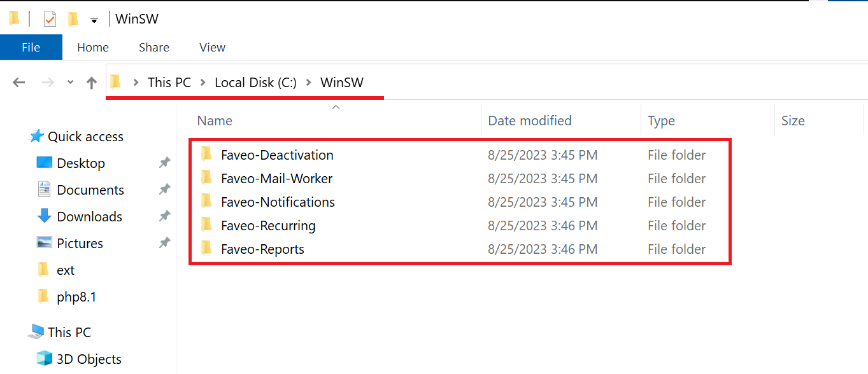Click WinSW in the address breadcrumb
This screenshot has height=374, width=868.
point(342,82)
